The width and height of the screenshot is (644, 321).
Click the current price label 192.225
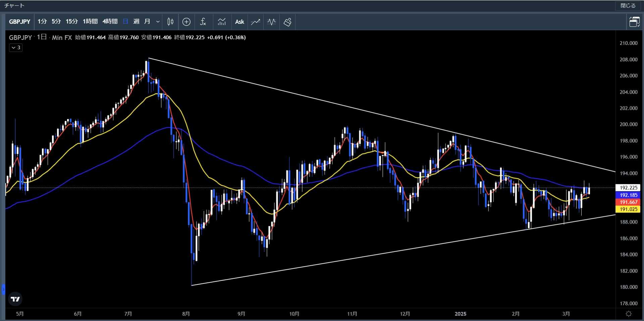pyautogui.click(x=628, y=188)
